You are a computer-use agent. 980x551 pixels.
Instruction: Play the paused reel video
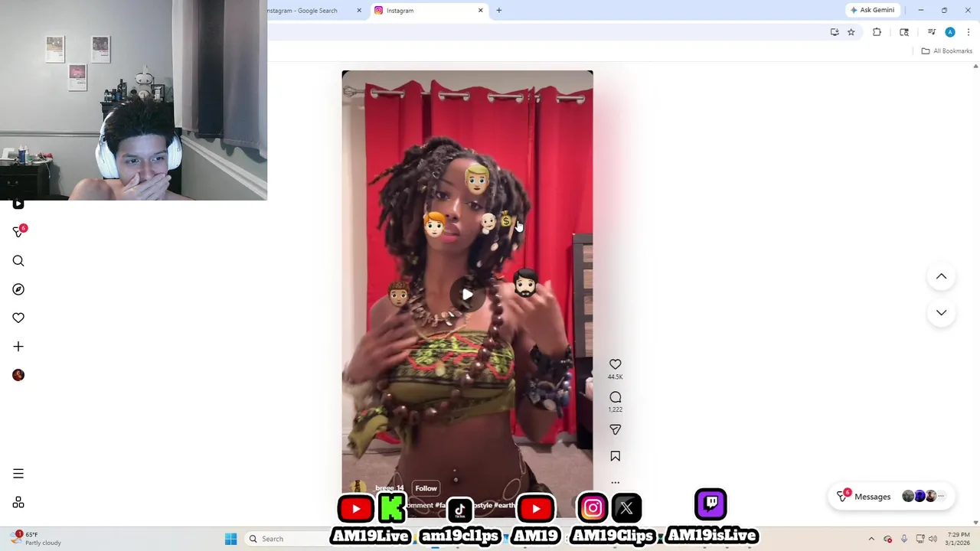coord(467,295)
